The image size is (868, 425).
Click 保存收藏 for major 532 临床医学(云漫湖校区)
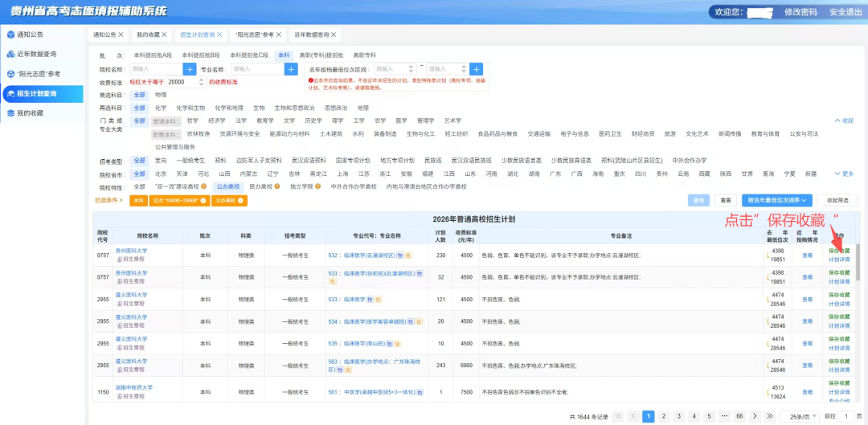[838, 251]
